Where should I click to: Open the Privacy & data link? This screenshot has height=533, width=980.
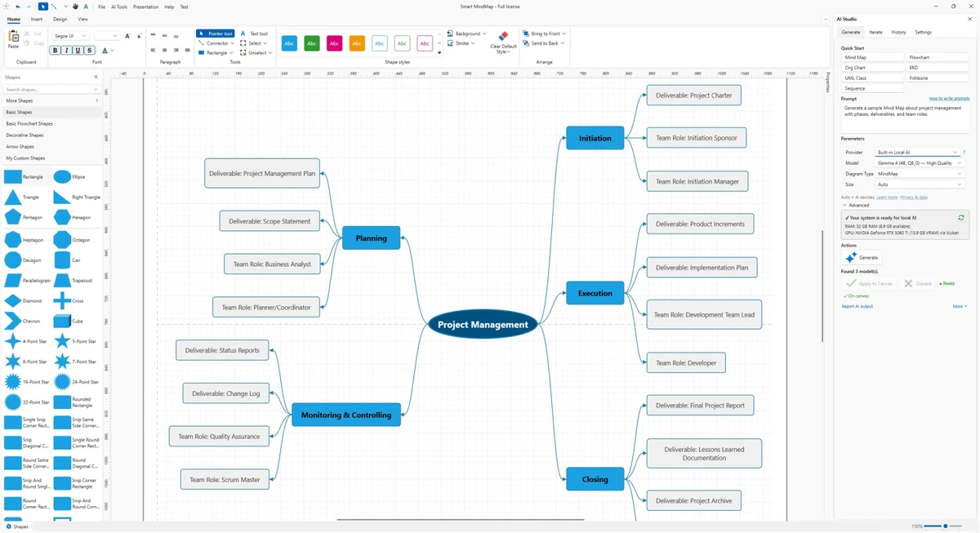[x=914, y=197]
